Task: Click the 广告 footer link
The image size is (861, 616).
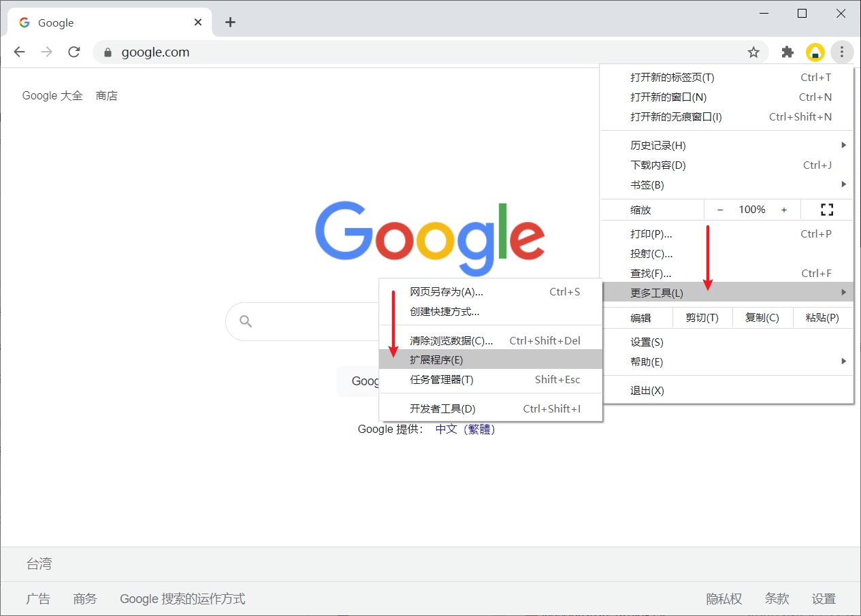Action: click(38, 599)
